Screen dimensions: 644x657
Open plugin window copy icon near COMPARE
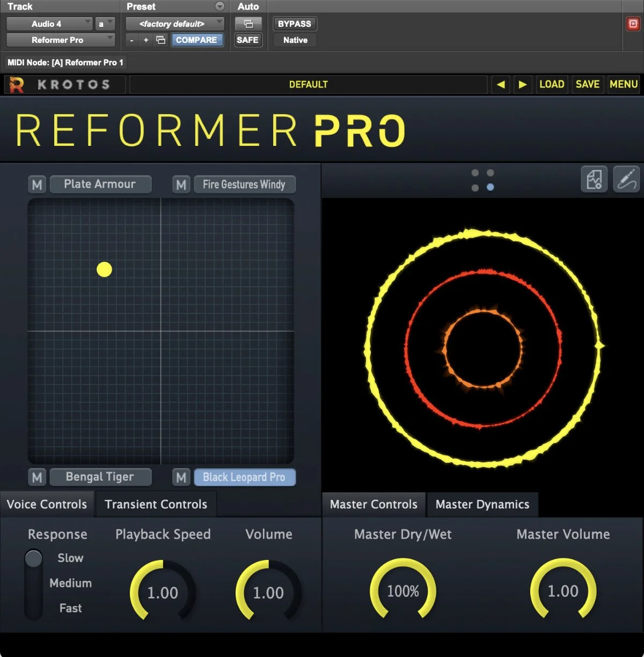160,40
